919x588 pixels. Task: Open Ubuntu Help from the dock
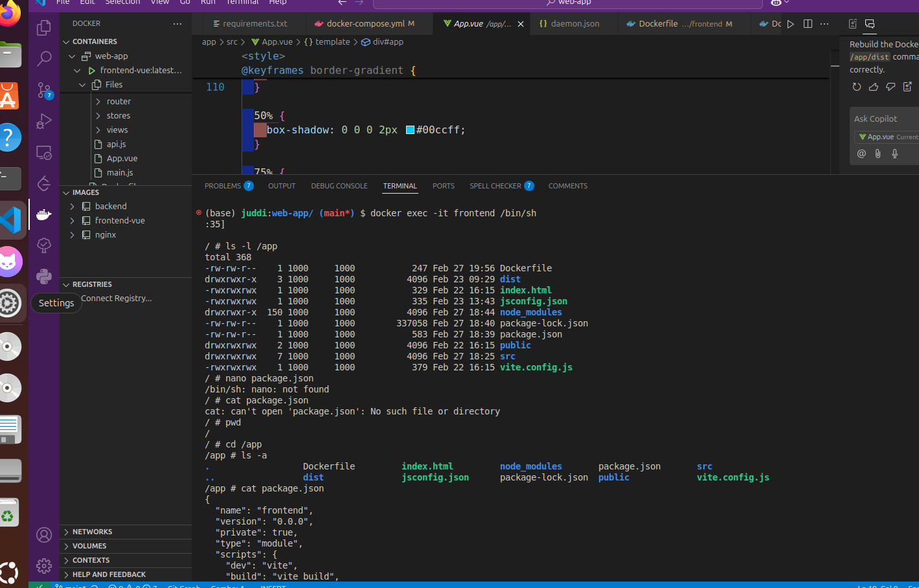[9, 137]
